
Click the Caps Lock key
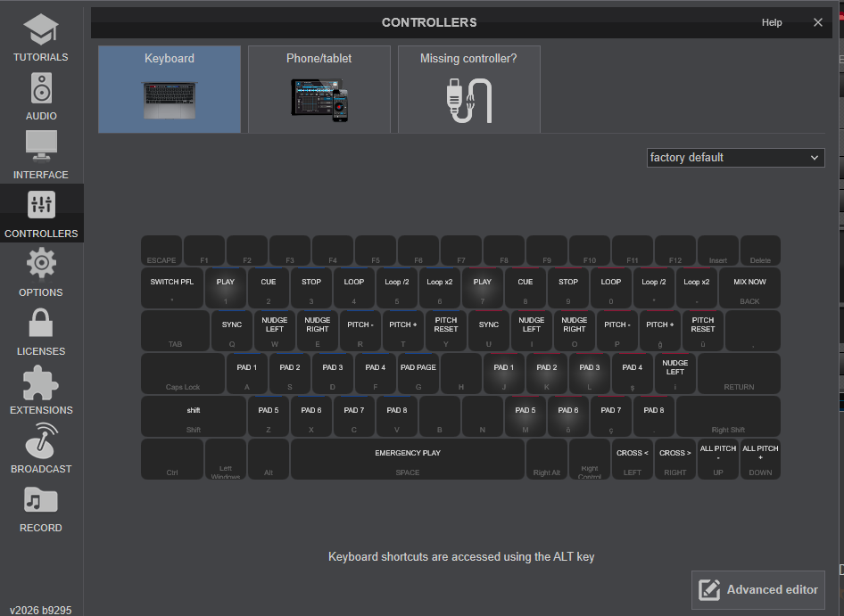coord(183,374)
